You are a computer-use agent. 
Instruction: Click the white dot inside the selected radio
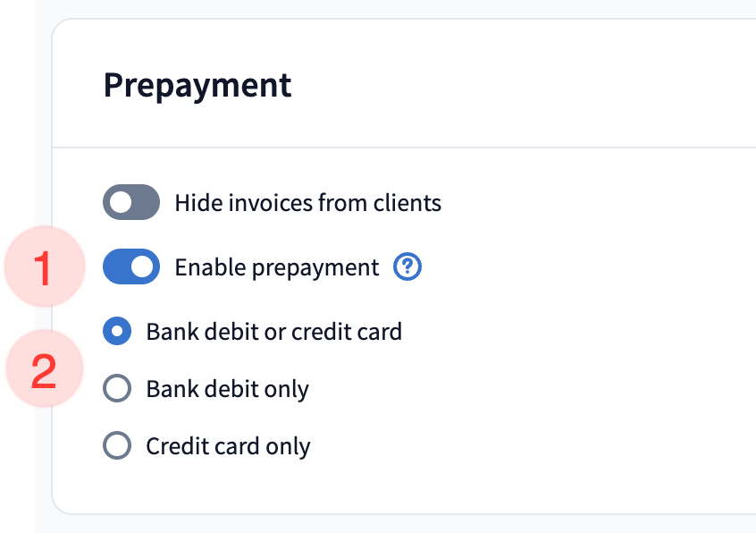point(118,332)
